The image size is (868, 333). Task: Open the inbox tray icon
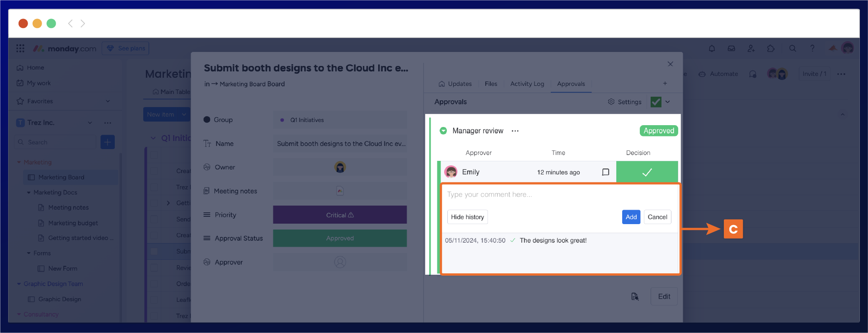click(731, 48)
